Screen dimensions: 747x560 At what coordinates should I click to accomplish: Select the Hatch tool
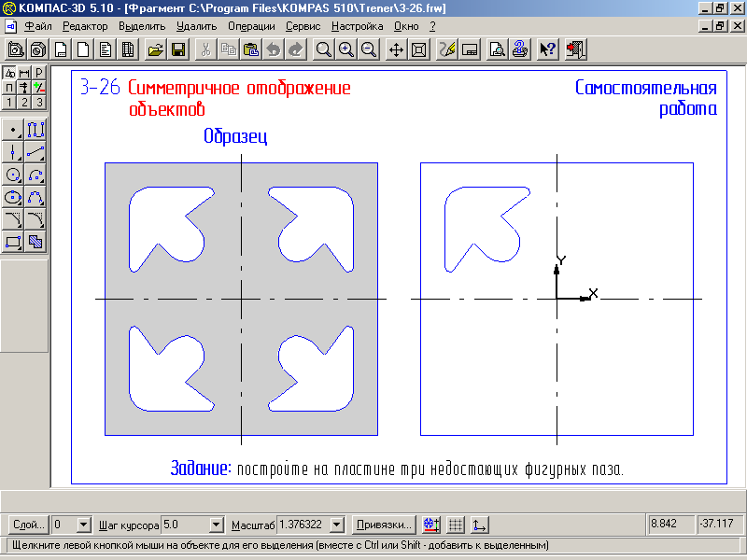(35, 242)
